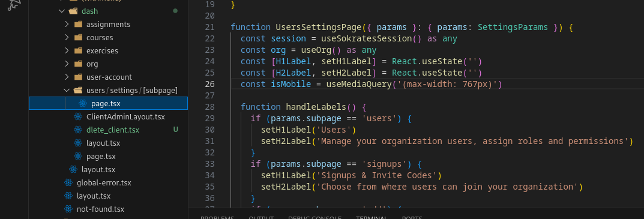Click line number 21 in gutter
Screen dimensions: 644x219
click(x=209, y=27)
